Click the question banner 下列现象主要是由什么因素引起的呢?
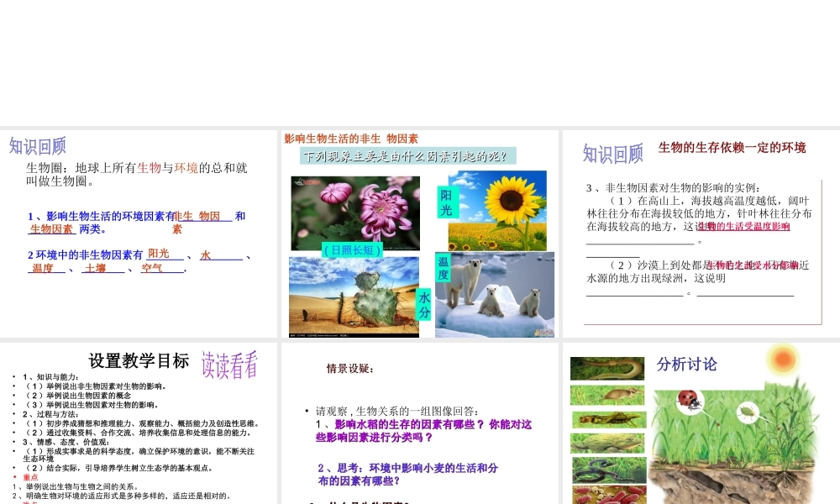Screen dimensions: 840x504 pos(407,156)
